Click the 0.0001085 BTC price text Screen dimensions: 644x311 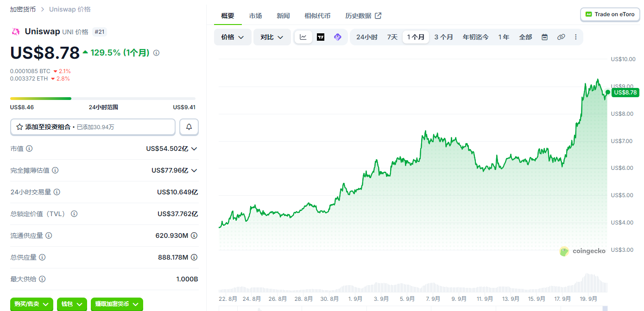[30, 71]
